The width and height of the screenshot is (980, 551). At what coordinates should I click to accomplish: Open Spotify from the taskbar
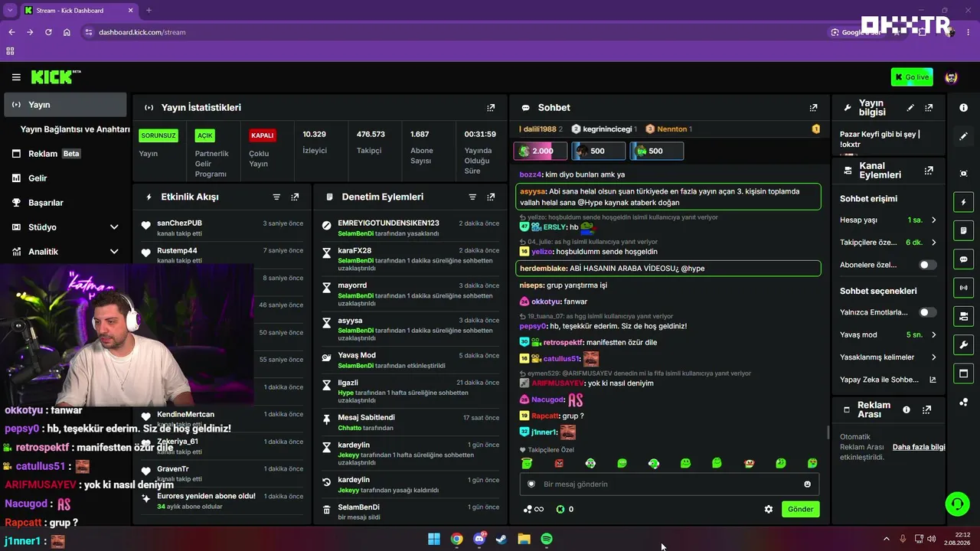click(x=547, y=539)
